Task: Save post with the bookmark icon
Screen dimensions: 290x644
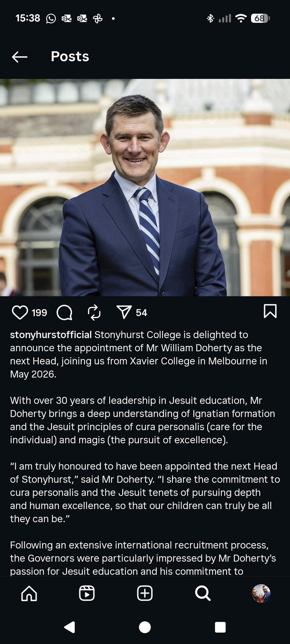Action: click(270, 311)
